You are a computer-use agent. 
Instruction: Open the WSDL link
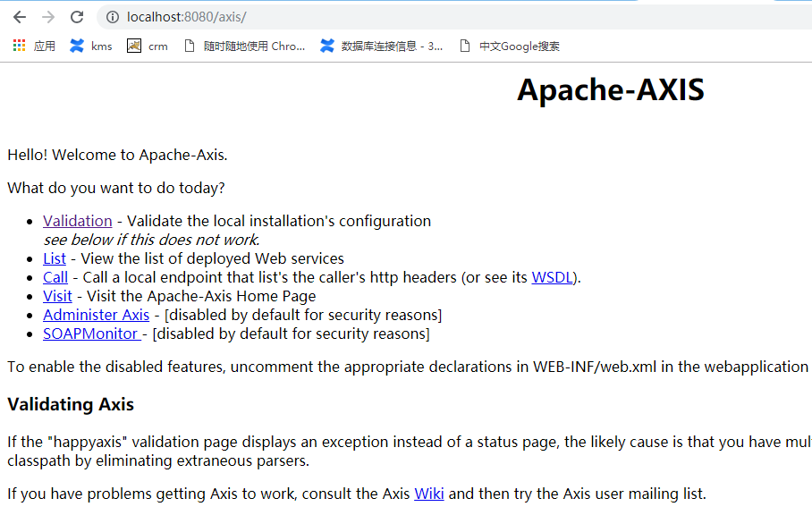(x=552, y=277)
